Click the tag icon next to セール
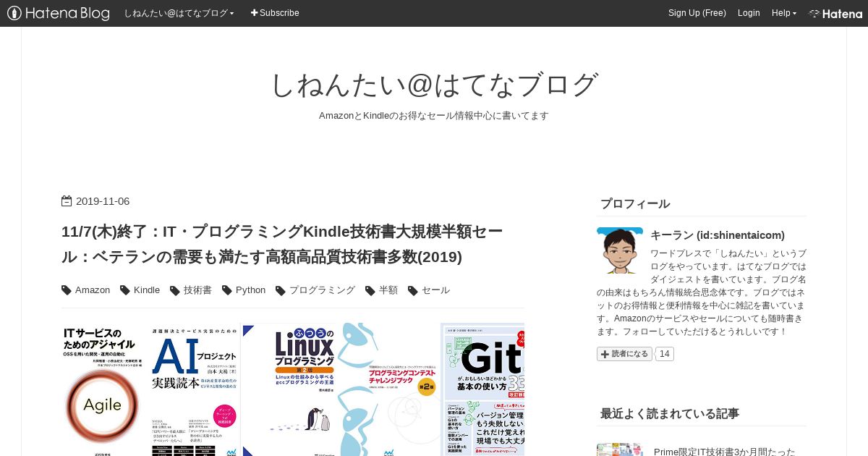The width and height of the screenshot is (868, 456). click(413, 291)
